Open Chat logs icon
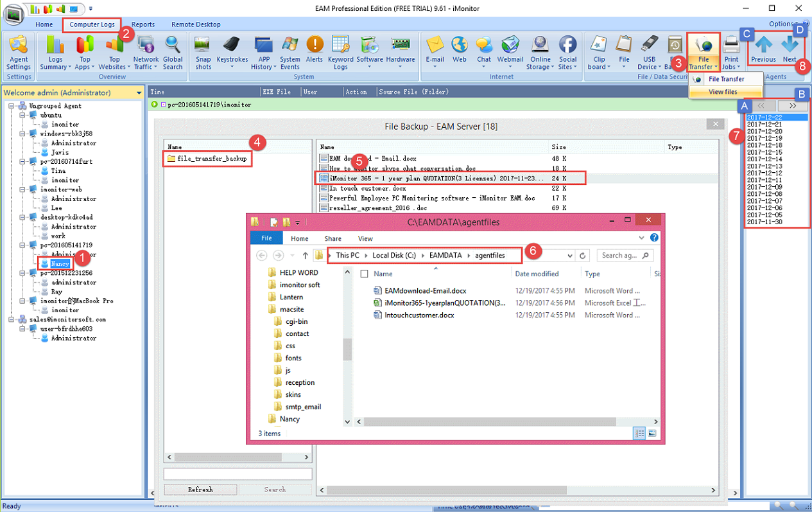Image resolution: width=812 pixels, height=512 pixels. 484,53
